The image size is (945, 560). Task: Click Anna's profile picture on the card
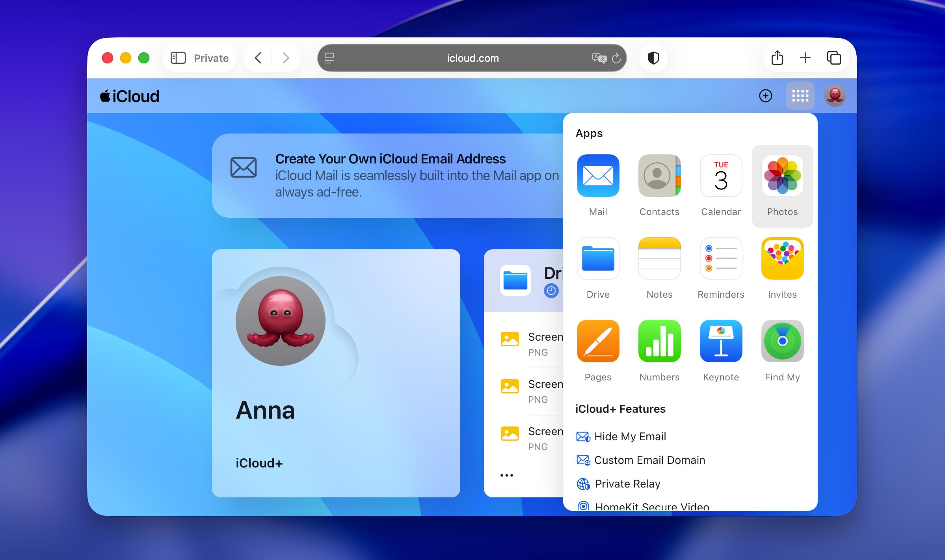tap(280, 321)
